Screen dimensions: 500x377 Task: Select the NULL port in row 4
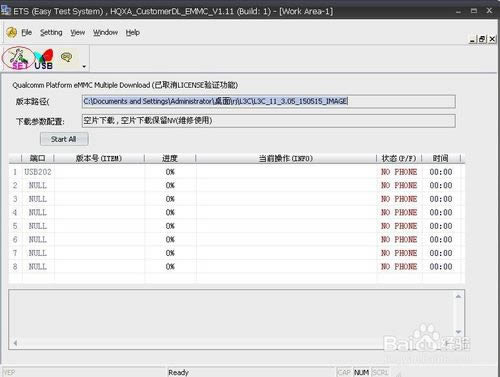(x=38, y=212)
